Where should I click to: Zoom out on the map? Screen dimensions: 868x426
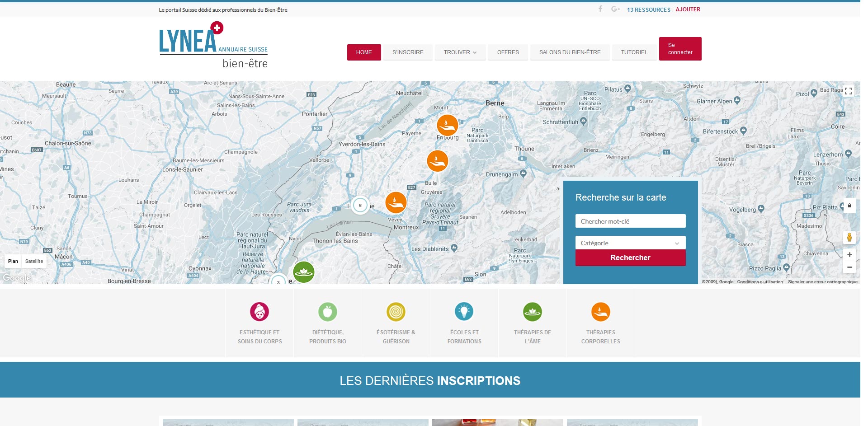pos(849,267)
